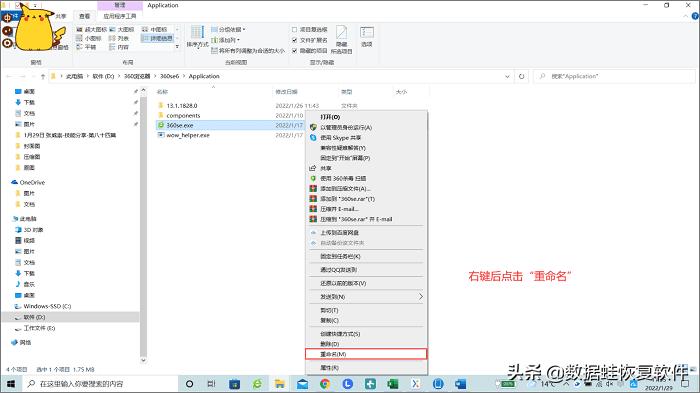The height and width of the screenshot is (393, 700).
Task: Open the 排序方式 sort by button
Action: point(197,37)
